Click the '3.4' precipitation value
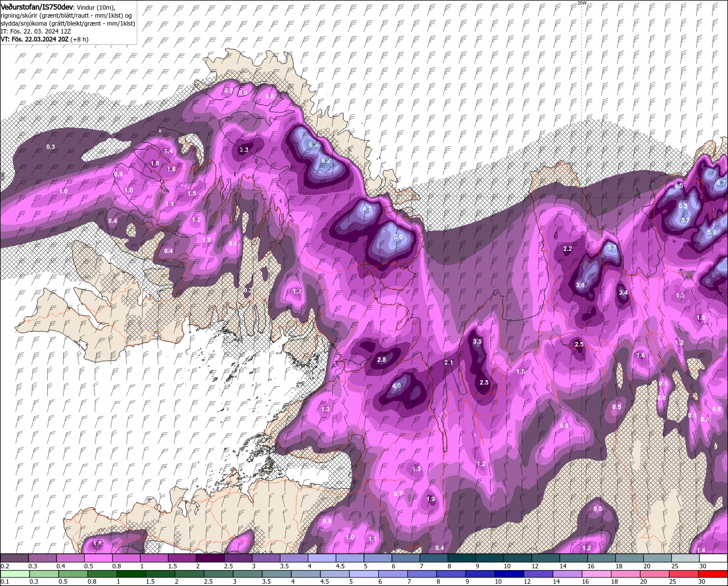The width and height of the screenshot is (728, 586). point(623,292)
